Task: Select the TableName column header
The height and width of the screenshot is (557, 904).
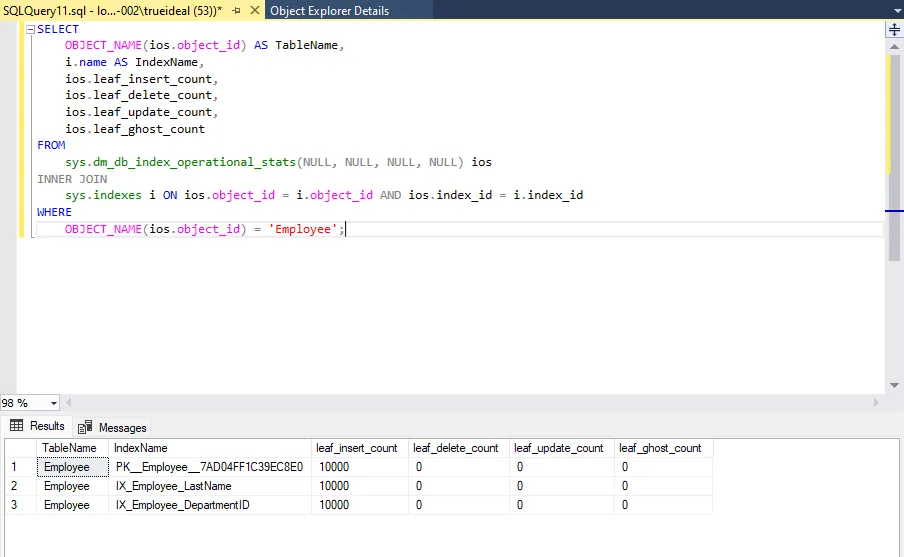Action: 69,448
